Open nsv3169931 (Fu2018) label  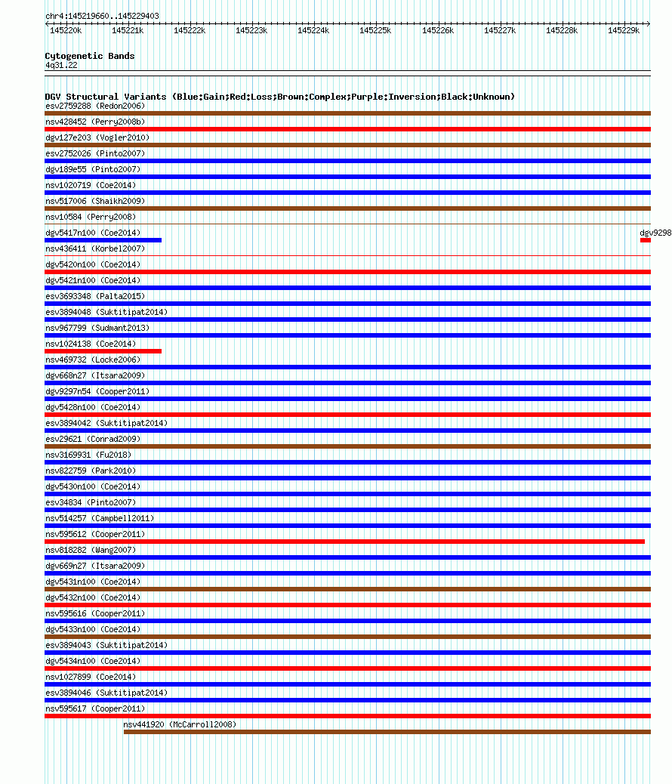(x=88, y=455)
